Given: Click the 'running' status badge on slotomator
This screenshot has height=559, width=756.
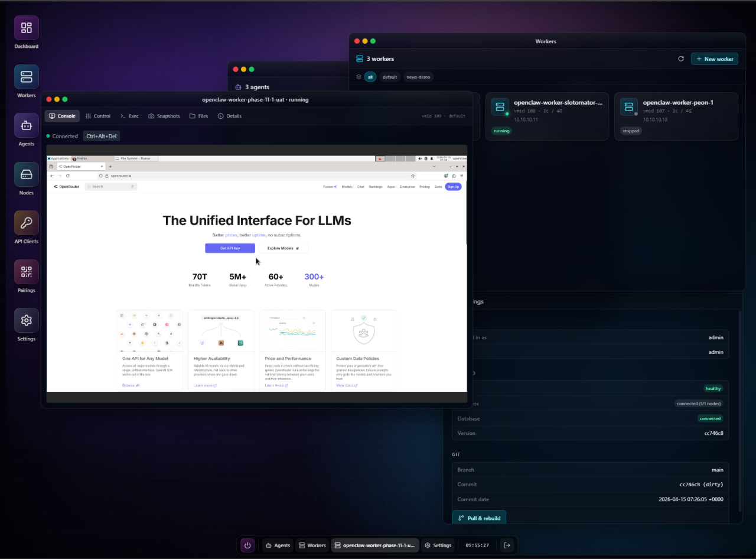Looking at the screenshot, I should click(x=501, y=131).
